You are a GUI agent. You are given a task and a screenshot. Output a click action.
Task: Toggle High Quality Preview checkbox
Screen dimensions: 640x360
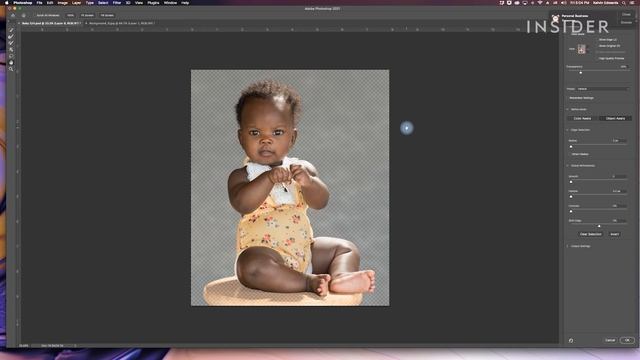click(610, 58)
